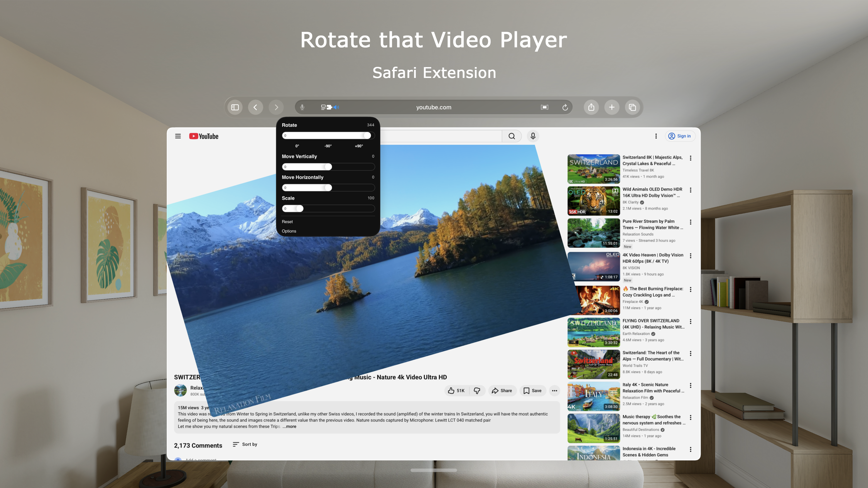Screen dimensions: 868x488
Task: Open more actions ellipsis under video
Action: (555, 391)
